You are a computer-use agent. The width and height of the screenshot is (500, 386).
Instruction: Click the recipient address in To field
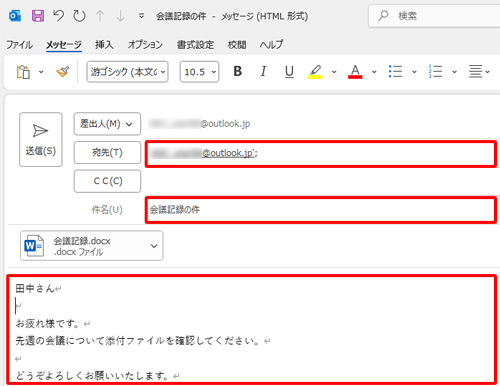click(x=203, y=153)
